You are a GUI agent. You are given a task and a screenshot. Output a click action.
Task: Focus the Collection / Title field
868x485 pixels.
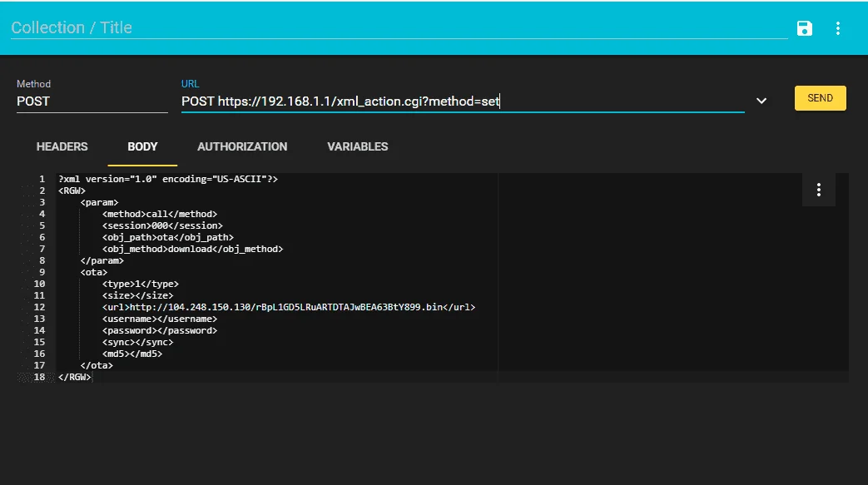click(x=399, y=27)
